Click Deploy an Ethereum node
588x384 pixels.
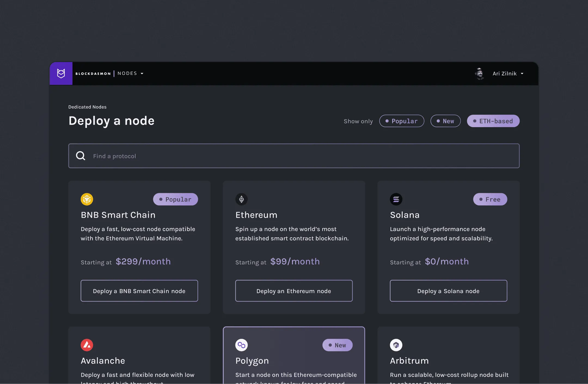294,291
